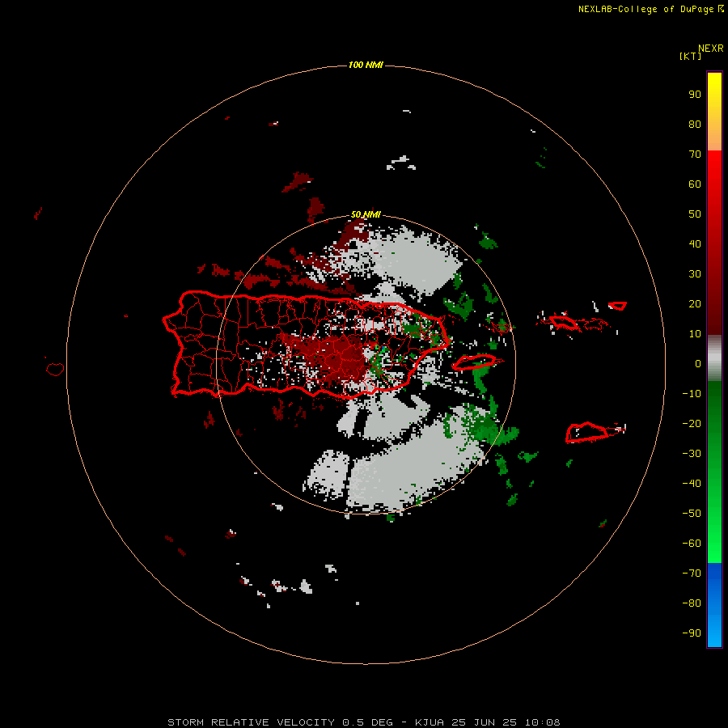Click the -50 value on the velocity scale
Image resolution: width=728 pixels, height=728 pixels.
(692, 514)
